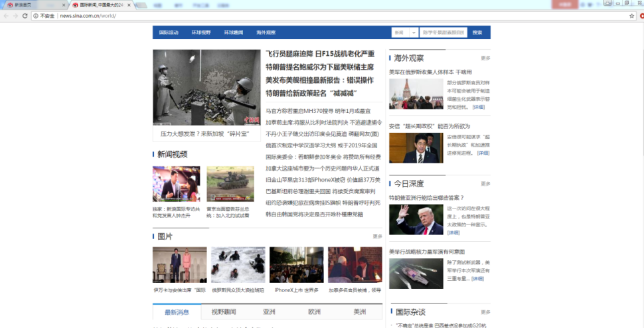Open news link 国际奥委会：若朝鲜参加冬奥会
Image resolution: width=644 pixels, height=328 pixels.
click(323, 157)
